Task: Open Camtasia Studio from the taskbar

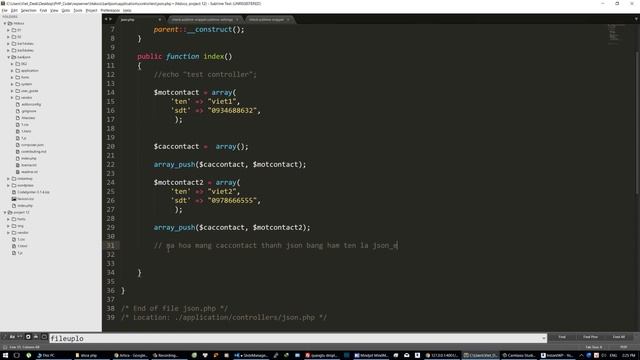Action: click(x=519, y=356)
